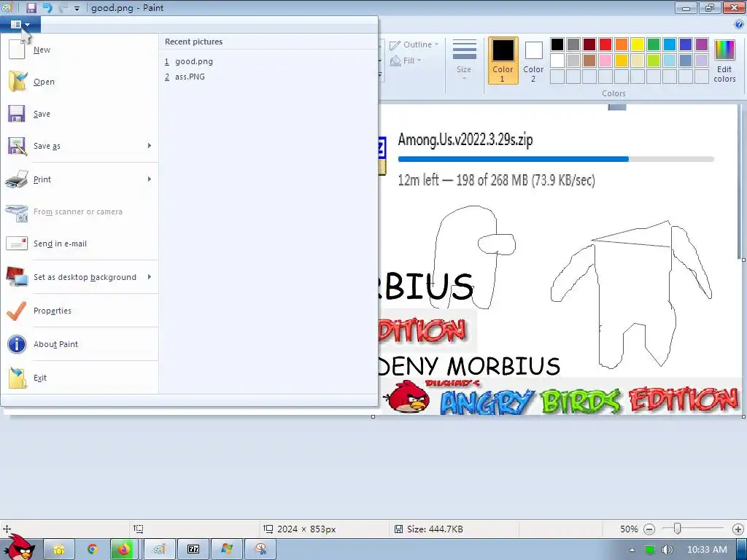
Task: Open 7-Zip from the taskbar
Action: (x=193, y=550)
